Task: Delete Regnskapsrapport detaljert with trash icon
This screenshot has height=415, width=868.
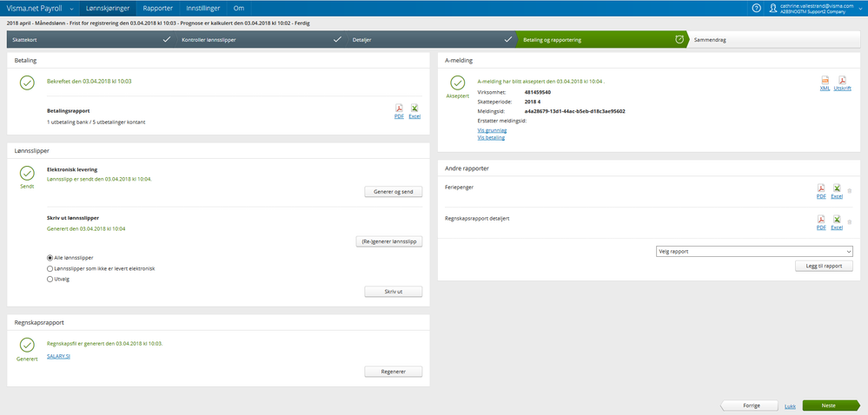Action: (850, 222)
